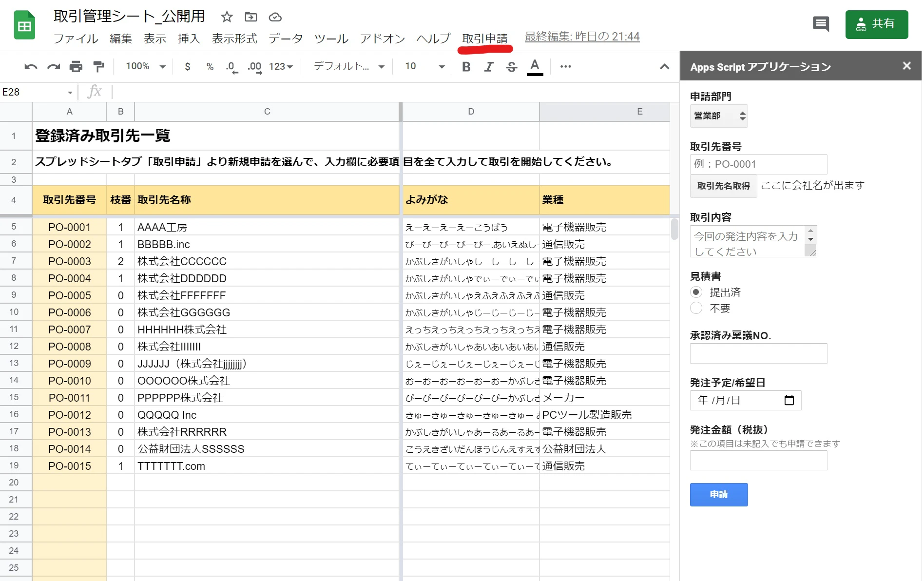Image resolution: width=924 pixels, height=581 pixels.
Task: Redo the last action
Action: click(53, 66)
